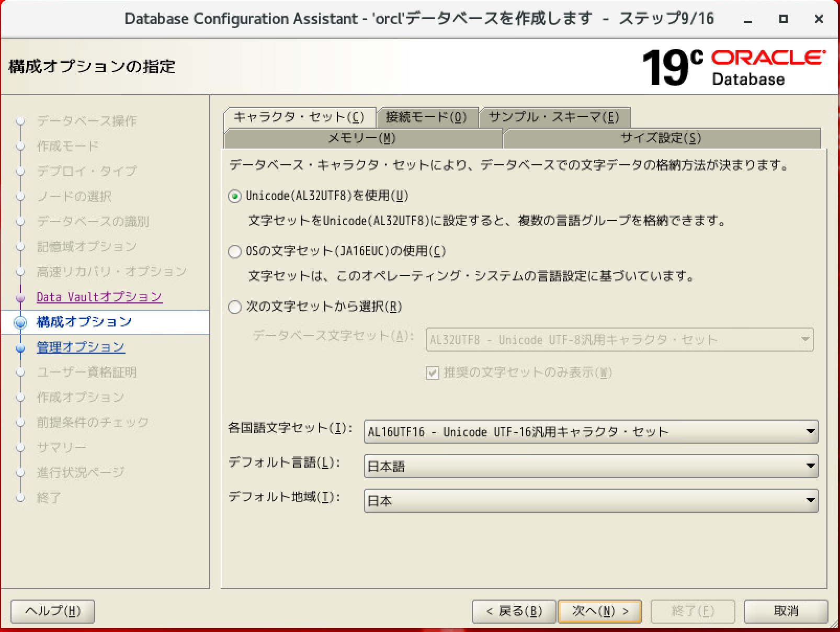Close the Database Configuration Assistant window
The height and width of the screenshot is (632, 840).
click(819, 19)
